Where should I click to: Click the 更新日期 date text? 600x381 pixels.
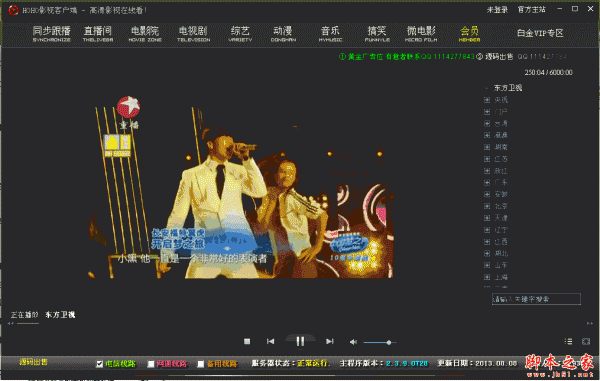pos(477,363)
